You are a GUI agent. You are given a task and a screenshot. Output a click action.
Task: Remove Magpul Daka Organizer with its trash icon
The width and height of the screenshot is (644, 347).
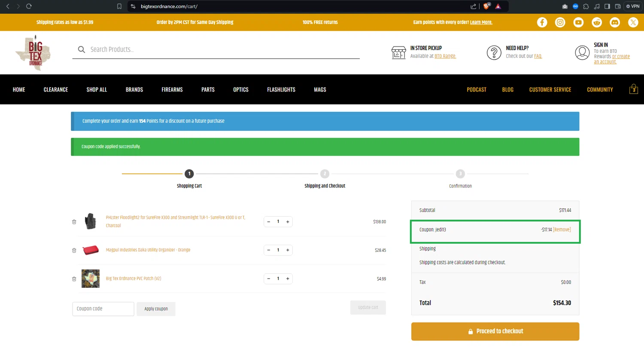[74, 250]
